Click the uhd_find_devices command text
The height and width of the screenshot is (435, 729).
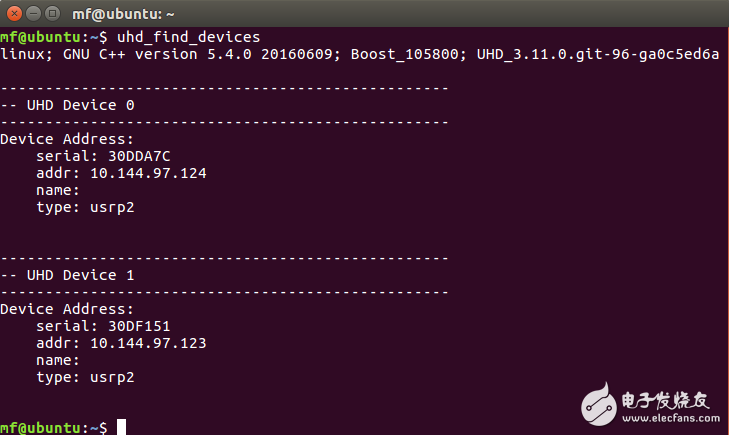[x=189, y=37]
